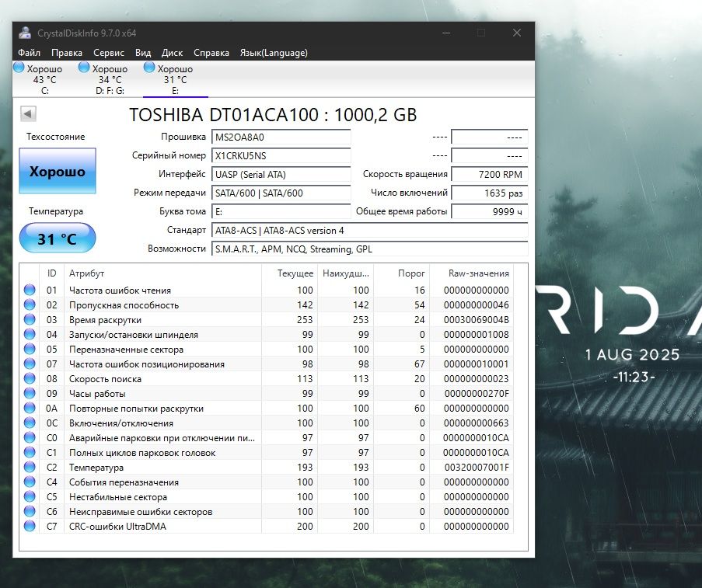Click raw value 00030069004B
The height and width of the screenshot is (588, 702).
(x=477, y=320)
